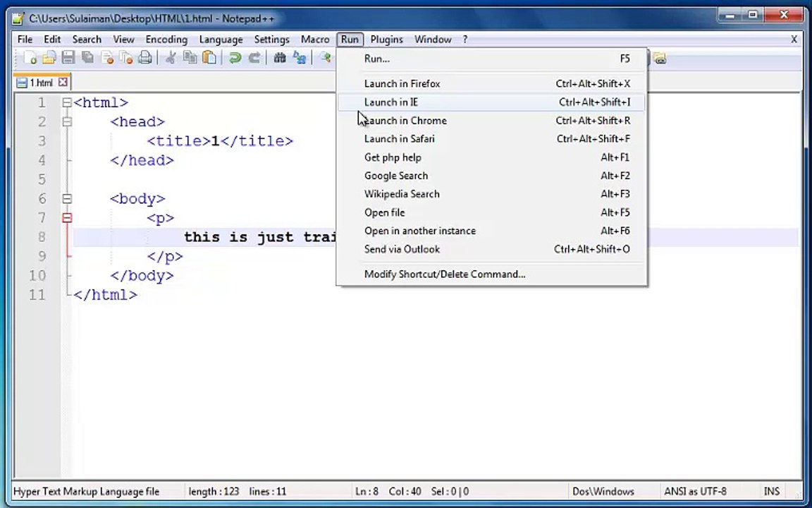Open the Settings menu
This screenshot has height=508, width=812.
coord(272,40)
